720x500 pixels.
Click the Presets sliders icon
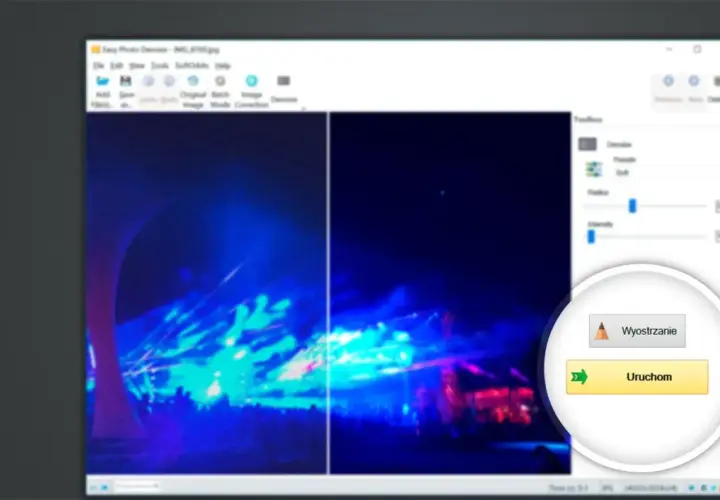594,169
